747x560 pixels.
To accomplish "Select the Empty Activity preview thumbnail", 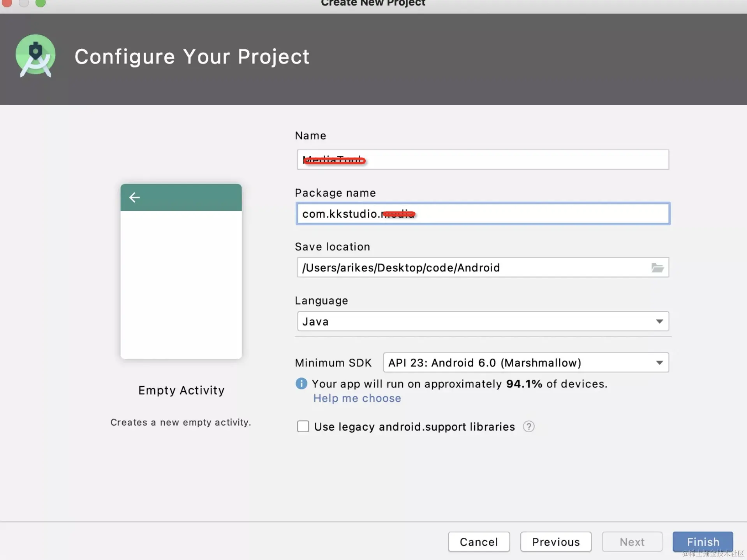I will [181, 271].
